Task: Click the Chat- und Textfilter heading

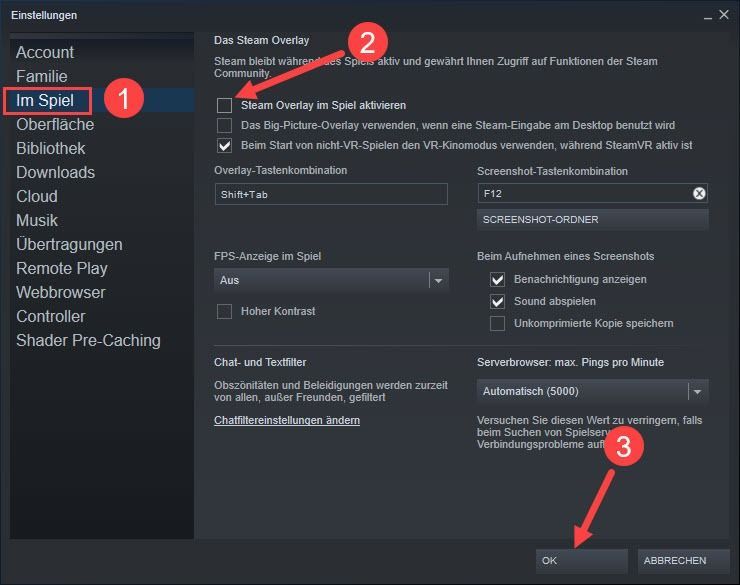Action: point(260,362)
